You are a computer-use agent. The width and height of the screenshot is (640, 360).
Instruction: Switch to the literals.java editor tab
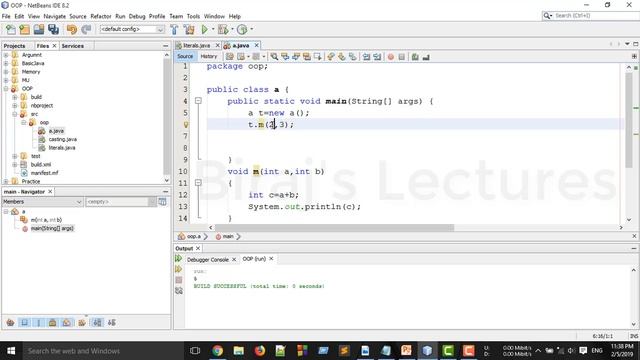click(x=197, y=45)
